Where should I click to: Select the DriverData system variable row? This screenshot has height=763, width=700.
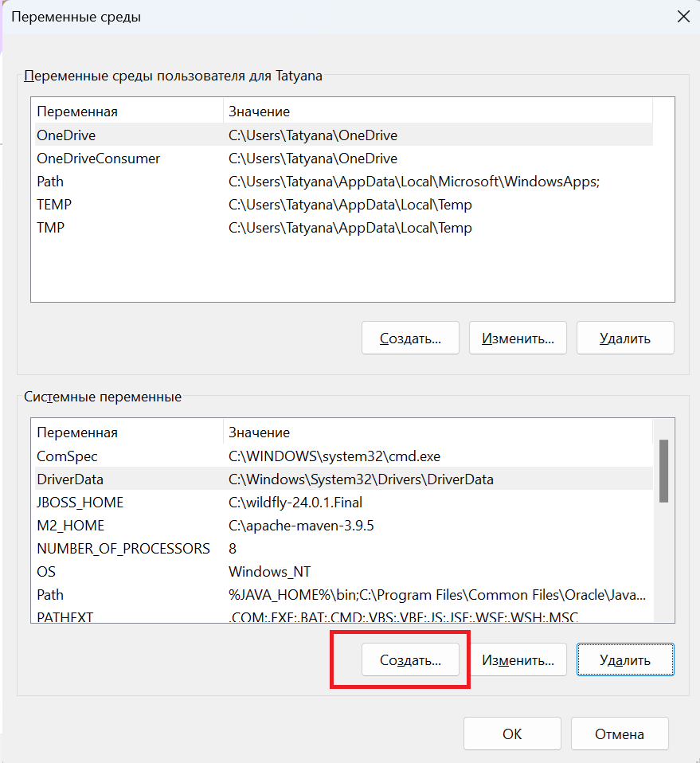pos(70,479)
